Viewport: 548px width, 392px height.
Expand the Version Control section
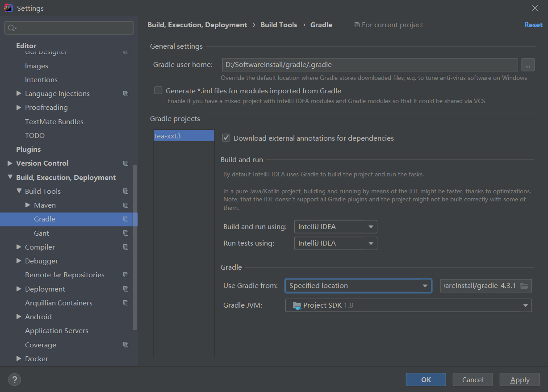(x=10, y=163)
